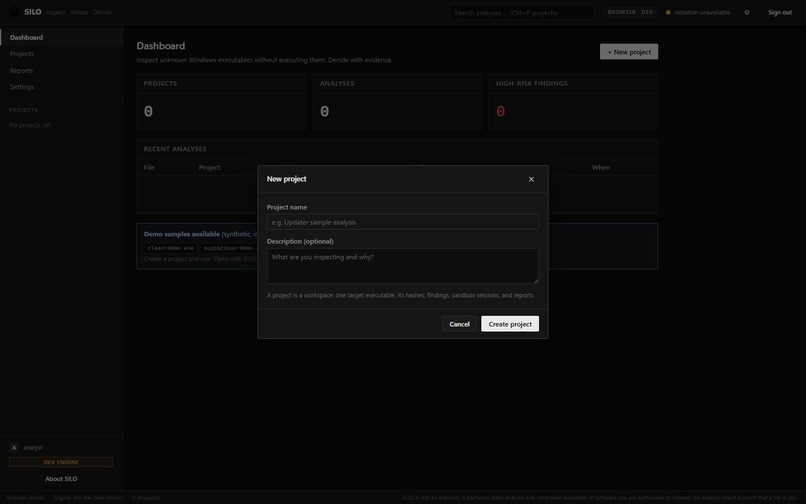Close the New project dialog with X
The width and height of the screenshot is (806, 504).
[531, 179]
